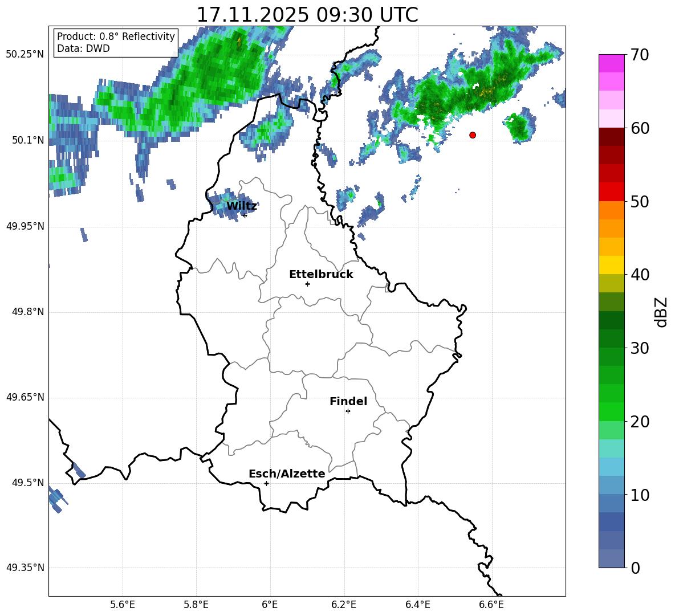Click the 6.2°E longitude label

(x=344, y=605)
